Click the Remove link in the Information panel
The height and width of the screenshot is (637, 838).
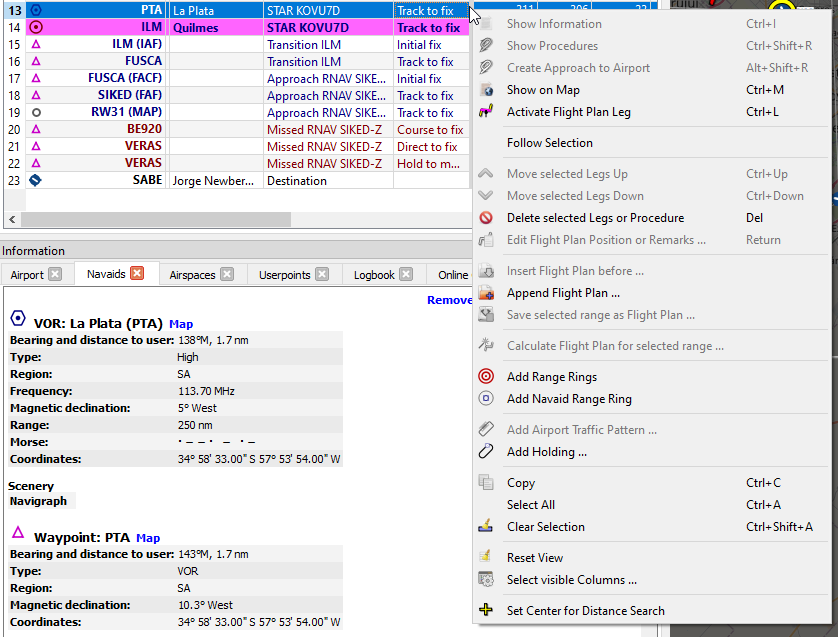point(449,299)
